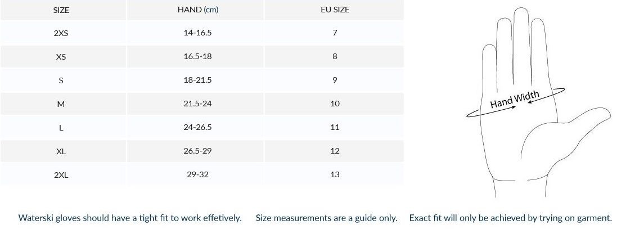Click the HAND (cm) column header
Screen dimensions: 644x229
pyautogui.click(x=197, y=10)
